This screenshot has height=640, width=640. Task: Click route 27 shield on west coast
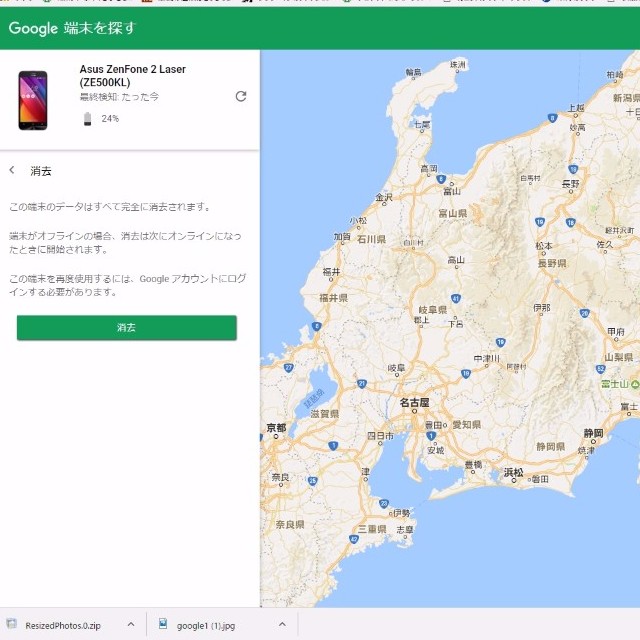289,367
